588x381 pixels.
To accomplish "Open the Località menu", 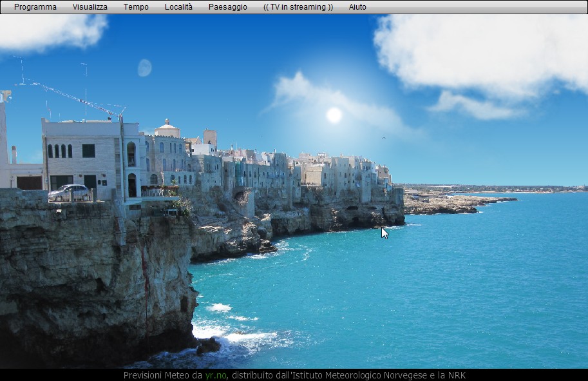I will pyautogui.click(x=178, y=7).
